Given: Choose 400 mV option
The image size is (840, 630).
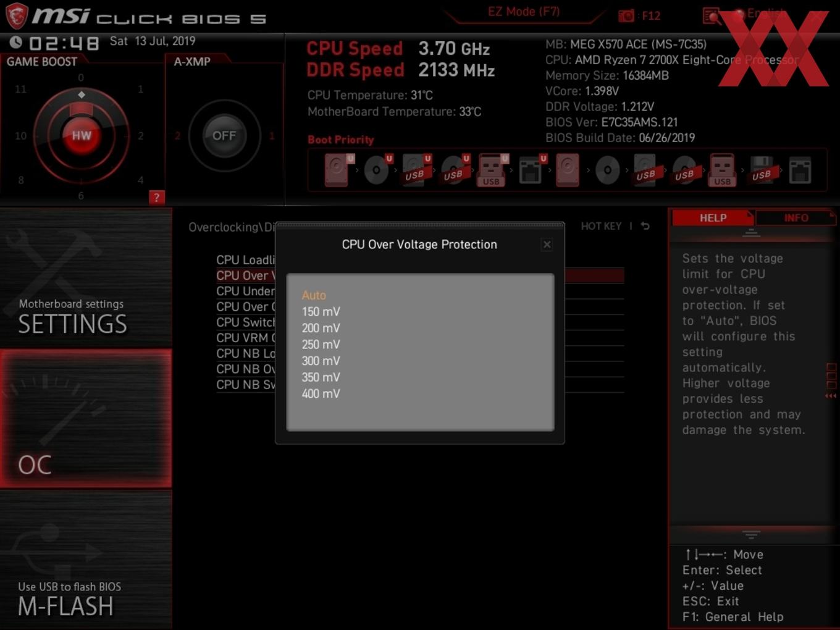Looking at the screenshot, I should (x=321, y=393).
